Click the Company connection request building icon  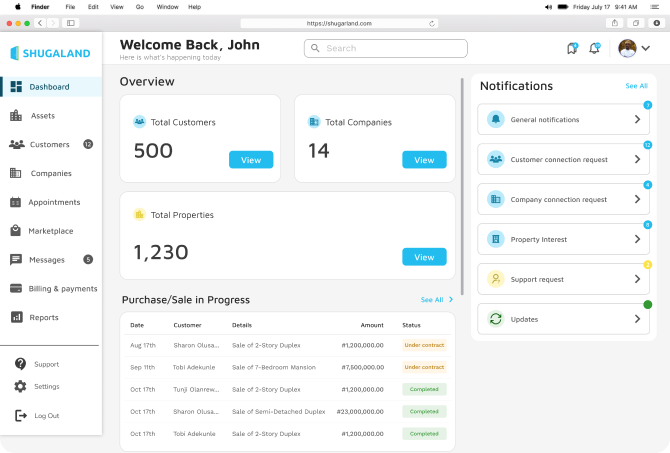point(496,199)
